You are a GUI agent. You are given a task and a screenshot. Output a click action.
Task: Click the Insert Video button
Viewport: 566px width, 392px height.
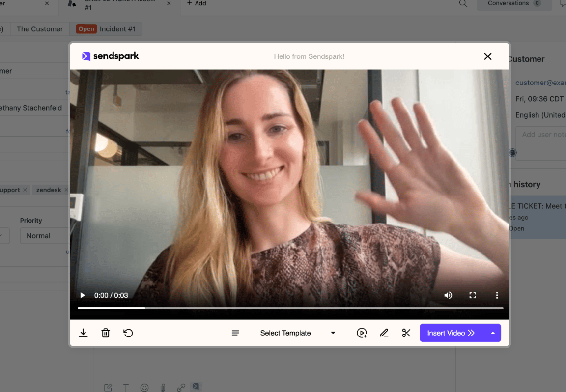(x=452, y=333)
